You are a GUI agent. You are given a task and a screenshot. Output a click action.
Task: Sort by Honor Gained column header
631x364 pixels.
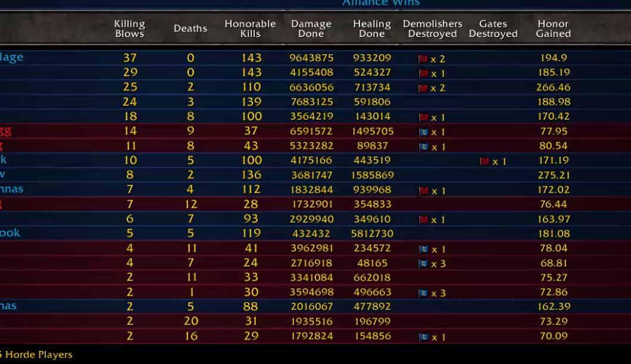click(554, 29)
